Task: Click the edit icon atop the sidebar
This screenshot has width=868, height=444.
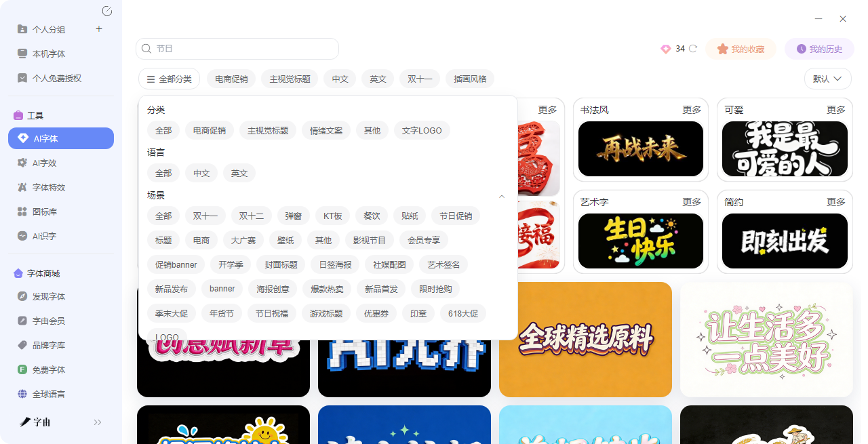Action: point(106,11)
